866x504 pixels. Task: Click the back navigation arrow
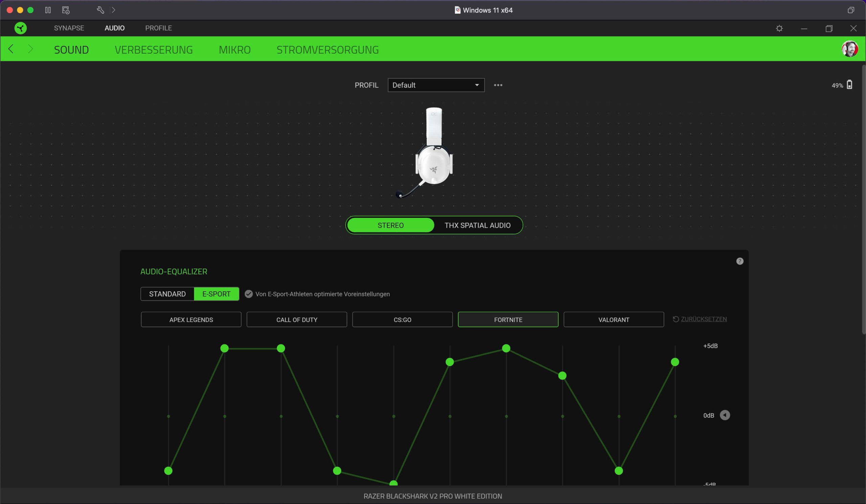11,49
